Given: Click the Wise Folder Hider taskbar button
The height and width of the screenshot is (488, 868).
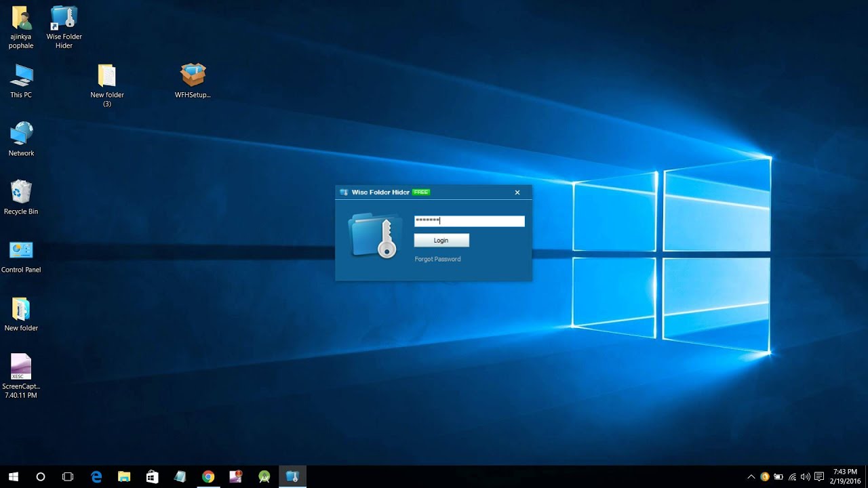Looking at the screenshot, I should (292, 476).
